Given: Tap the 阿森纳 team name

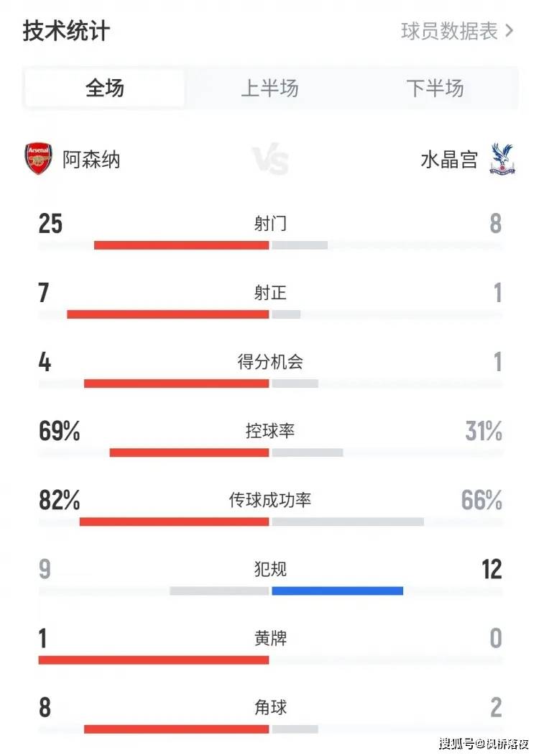Looking at the screenshot, I should coord(91,159).
